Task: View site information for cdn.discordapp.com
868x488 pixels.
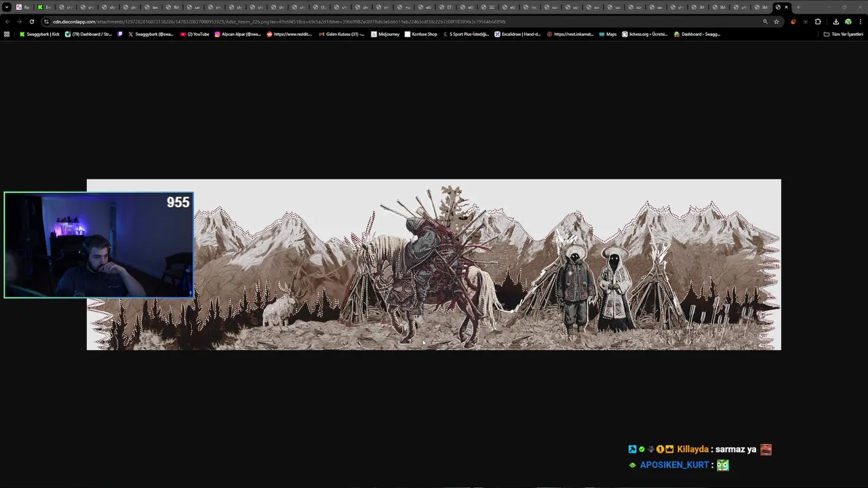Action: [x=46, y=22]
